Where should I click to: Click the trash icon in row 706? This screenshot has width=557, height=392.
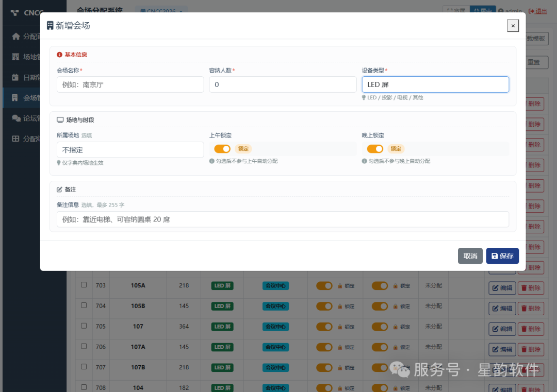point(524,349)
